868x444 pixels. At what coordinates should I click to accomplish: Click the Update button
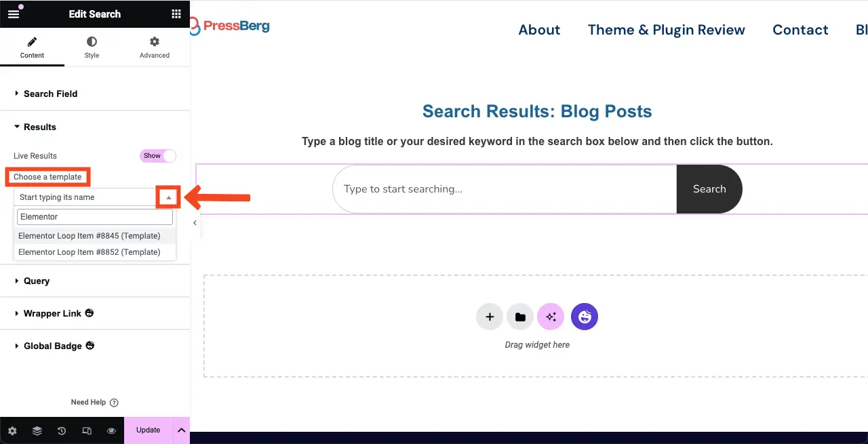(x=148, y=430)
